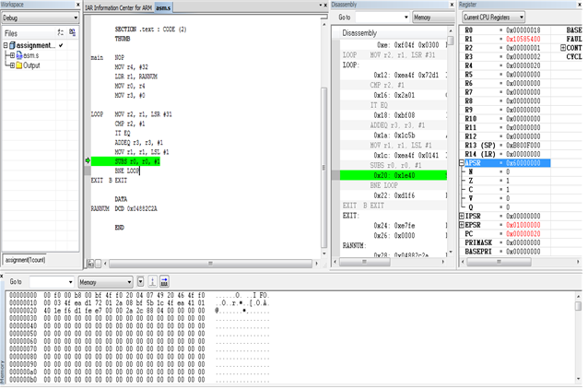Close the Register panel
This screenshot has width=588, height=389.
(580, 5)
